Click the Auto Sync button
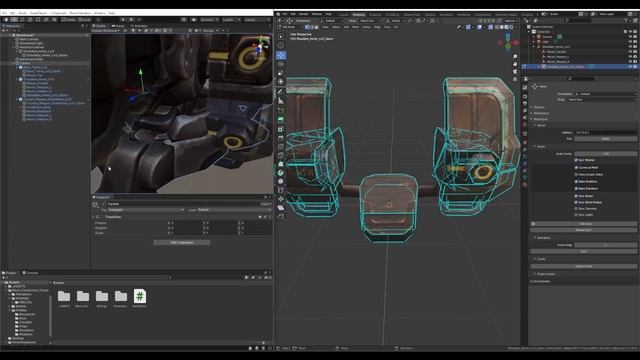The height and width of the screenshot is (360, 640). [585, 224]
